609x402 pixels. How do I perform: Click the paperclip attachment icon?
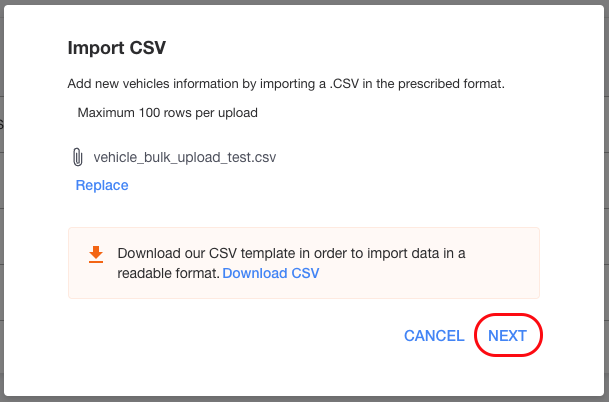(x=78, y=157)
